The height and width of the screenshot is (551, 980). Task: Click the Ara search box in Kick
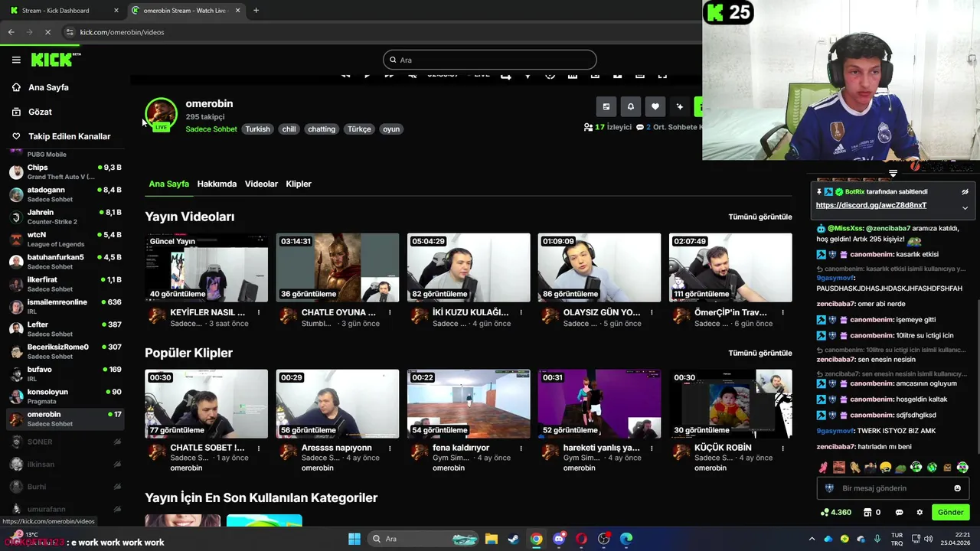[490, 60]
